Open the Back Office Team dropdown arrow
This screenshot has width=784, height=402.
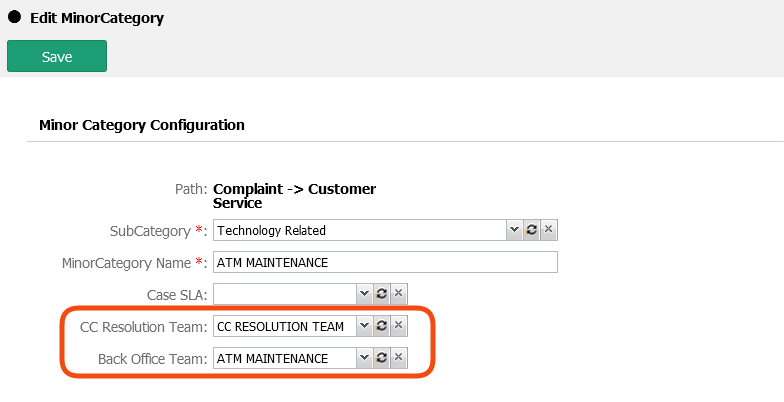coord(364,358)
